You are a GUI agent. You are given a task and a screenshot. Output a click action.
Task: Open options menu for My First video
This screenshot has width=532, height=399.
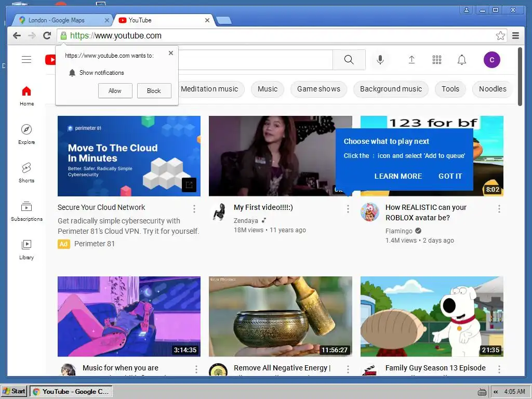tap(348, 209)
